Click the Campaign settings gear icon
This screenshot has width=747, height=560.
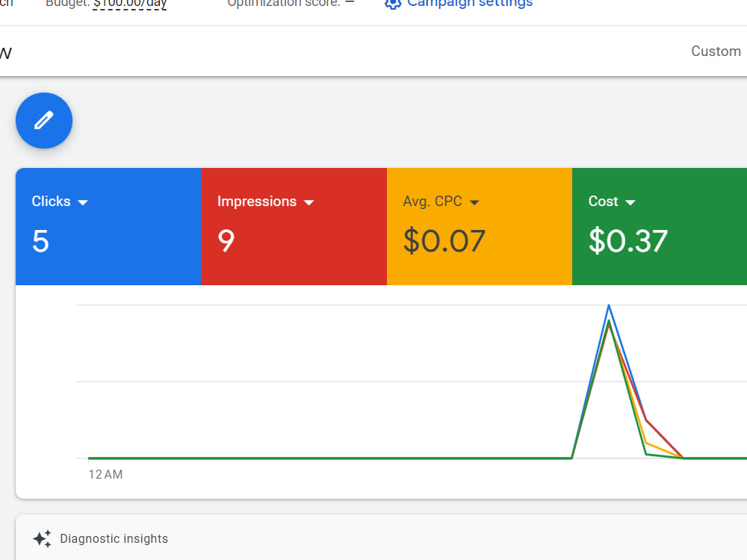[x=392, y=4]
